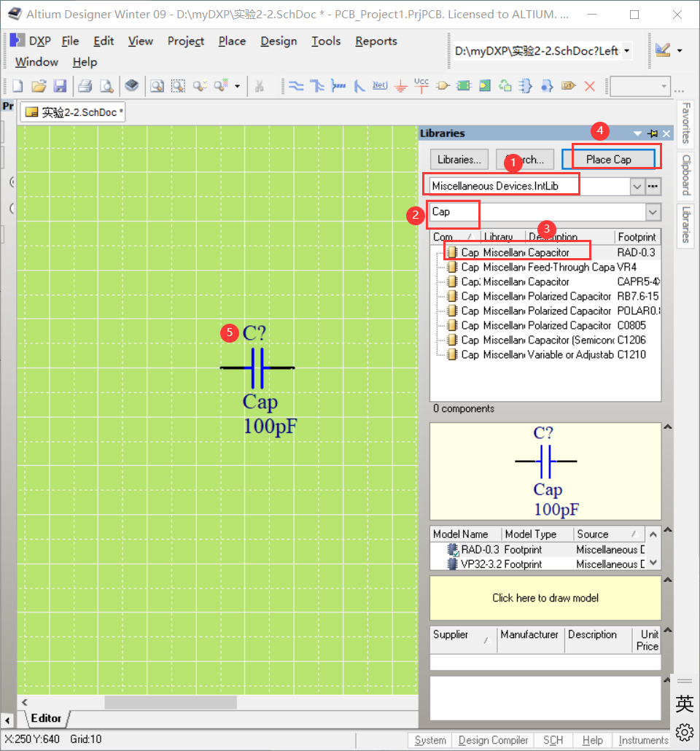Cut selection with the scissors icon
Screen dimensions: 700x751
(x=259, y=86)
